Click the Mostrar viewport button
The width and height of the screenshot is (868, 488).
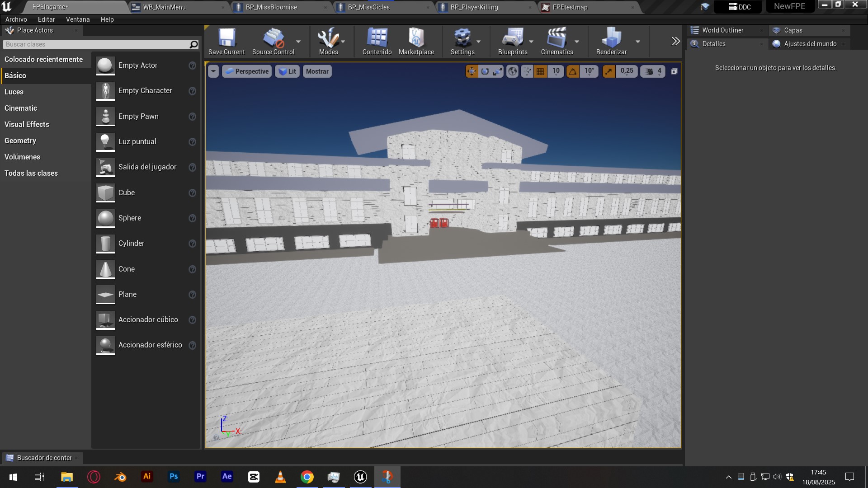pos(317,71)
